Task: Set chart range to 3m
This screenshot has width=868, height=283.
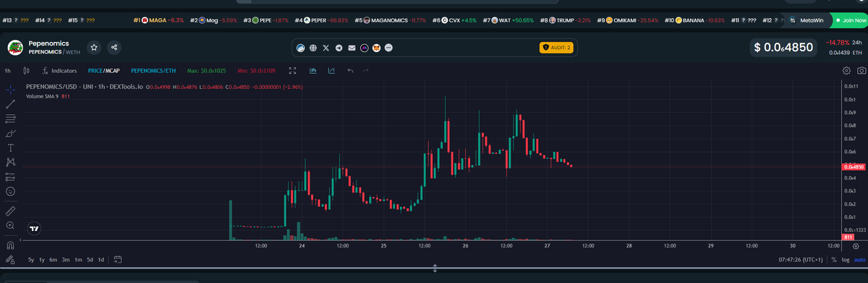Action: pyautogui.click(x=65, y=259)
